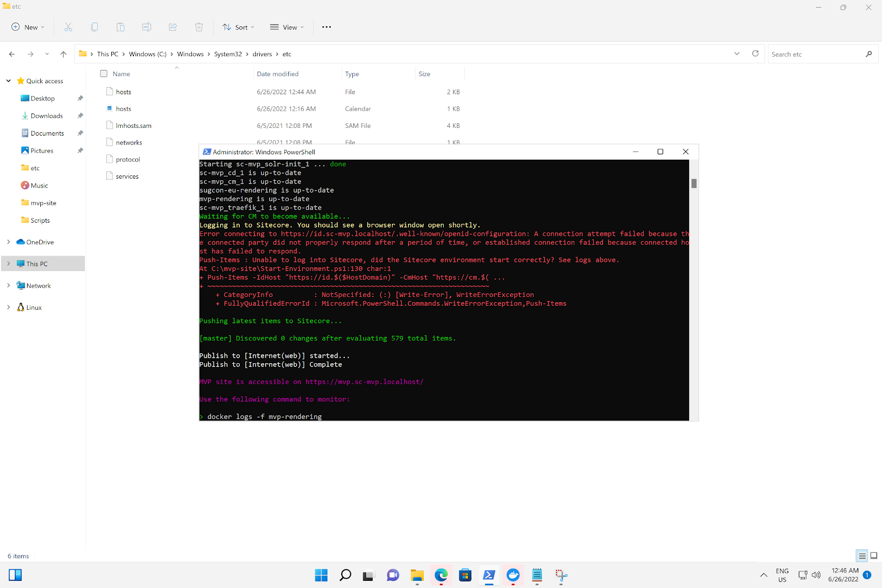The height and width of the screenshot is (588, 882).
Task: Select the protocol file
Action: pos(128,159)
